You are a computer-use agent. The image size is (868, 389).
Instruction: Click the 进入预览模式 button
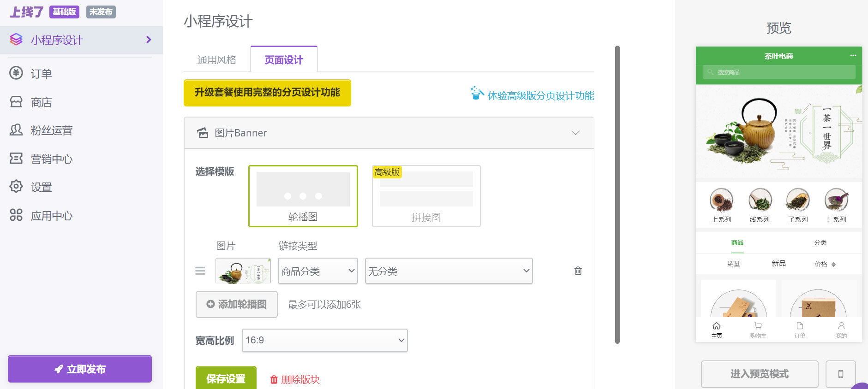[760, 374]
